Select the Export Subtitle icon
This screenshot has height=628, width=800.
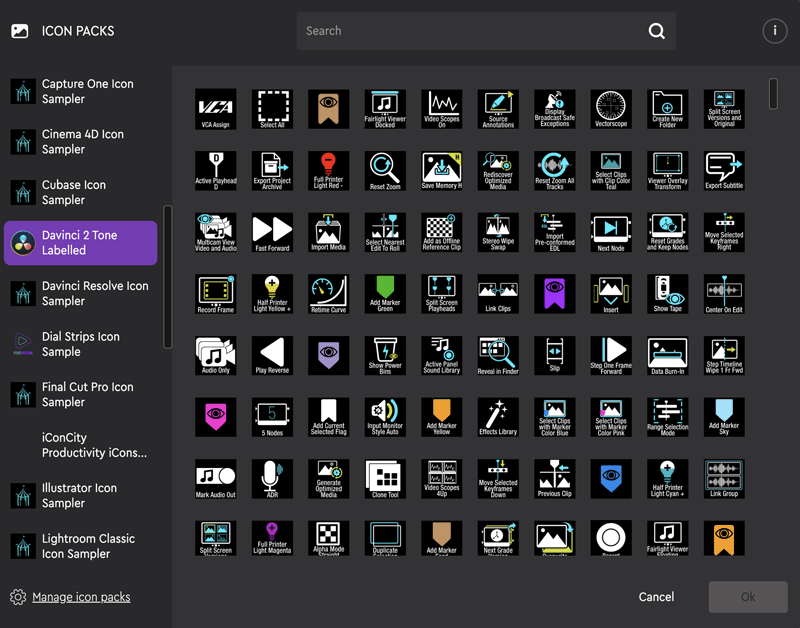click(x=724, y=171)
